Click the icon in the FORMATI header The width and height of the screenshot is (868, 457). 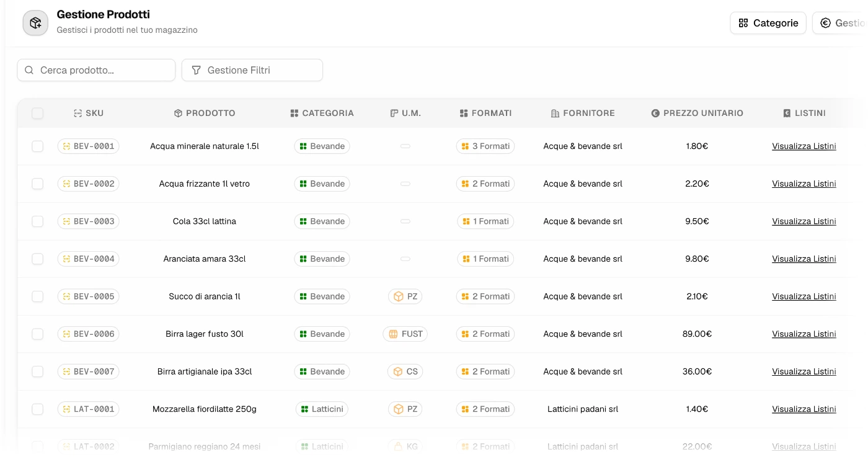click(464, 113)
